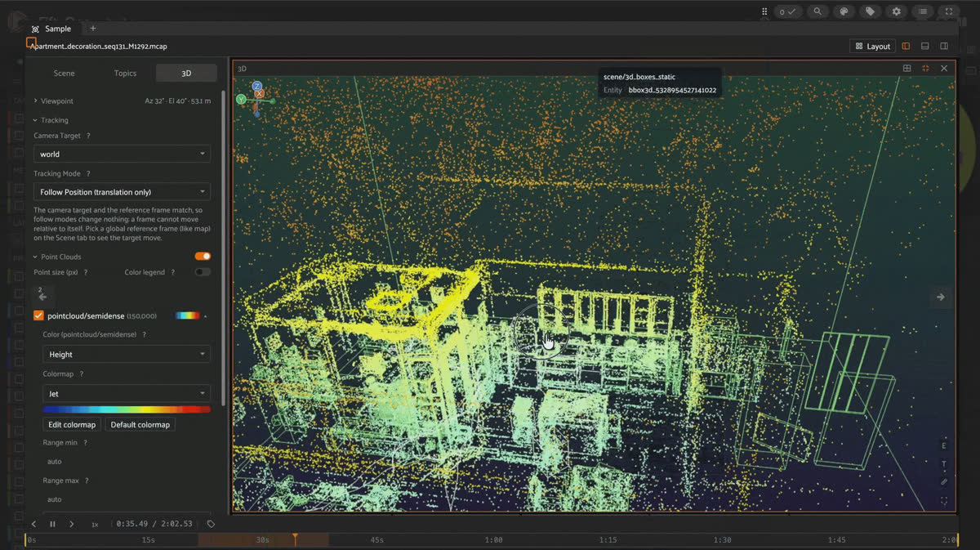
Task: Switch to the Topics tab
Action: [125, 74]
